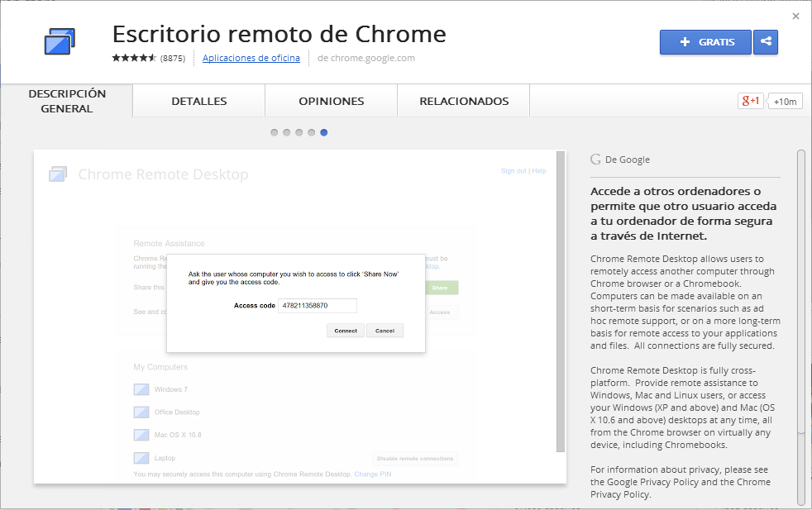Click the Chrome Remote Desktop app icon
This screenshot has width=812, height=510.
(60, 41)
